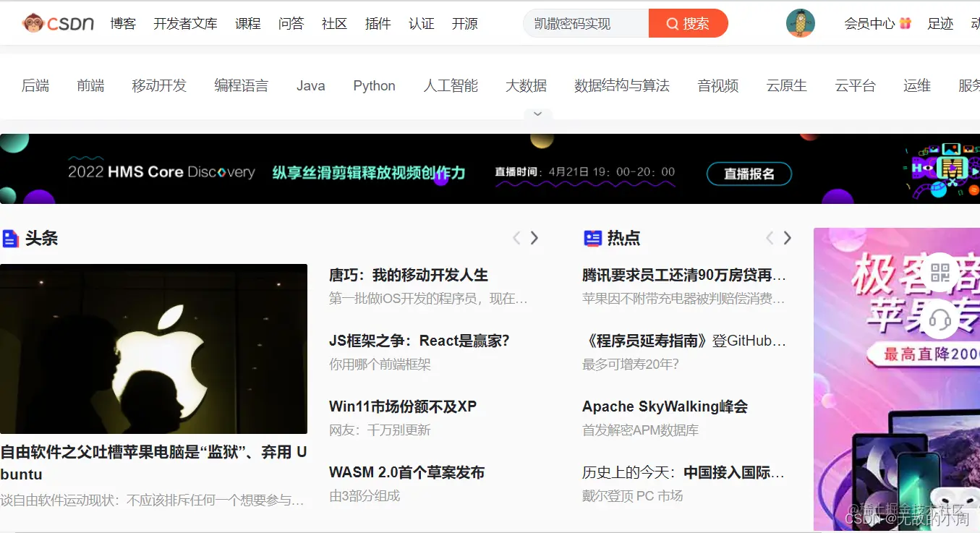Open the 问答 menu item
The height and width of the screenshot is (533, 980).
(x=291, y=24)
